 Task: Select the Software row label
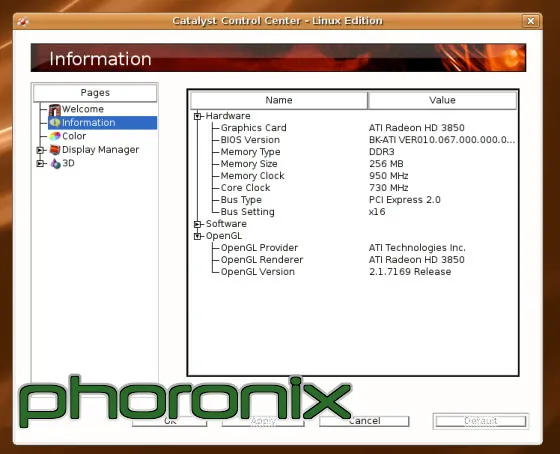(226, 224)
